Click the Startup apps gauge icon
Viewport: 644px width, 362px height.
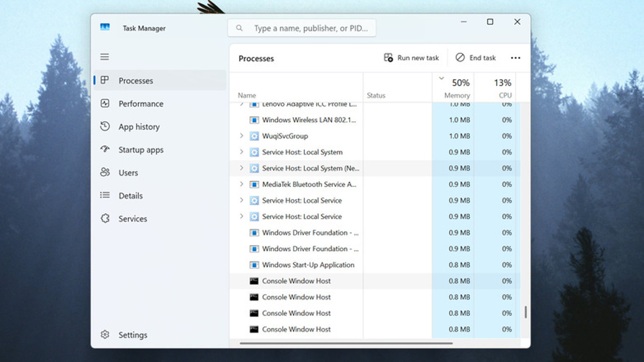pos(105,149)
